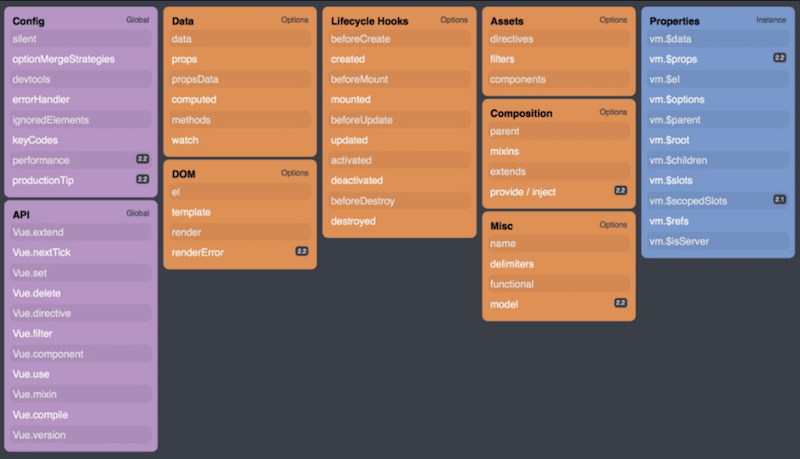Click the 2.2 badge beside vm.$props
The height and width of the screenshot is (459, 800).
pos(780,58)
